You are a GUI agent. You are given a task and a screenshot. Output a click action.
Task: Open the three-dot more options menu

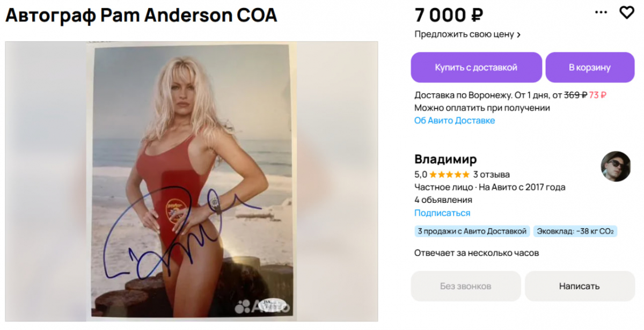point(604,12)
